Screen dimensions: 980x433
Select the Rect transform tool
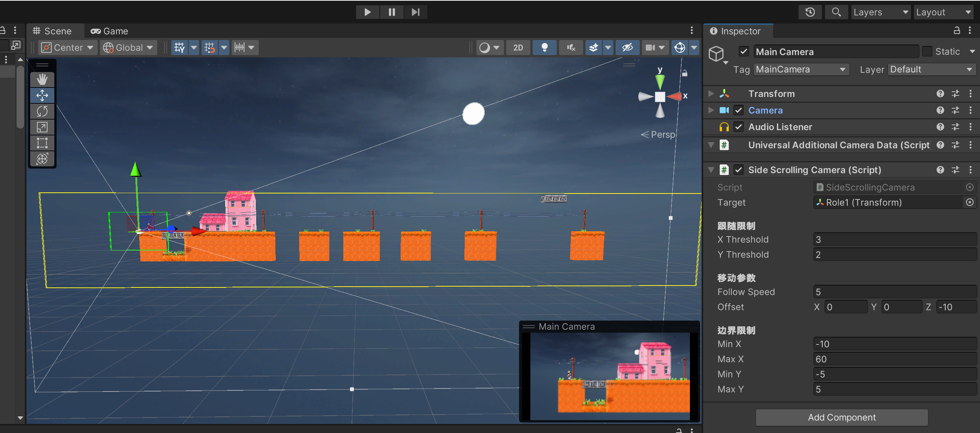click(42, 143)
